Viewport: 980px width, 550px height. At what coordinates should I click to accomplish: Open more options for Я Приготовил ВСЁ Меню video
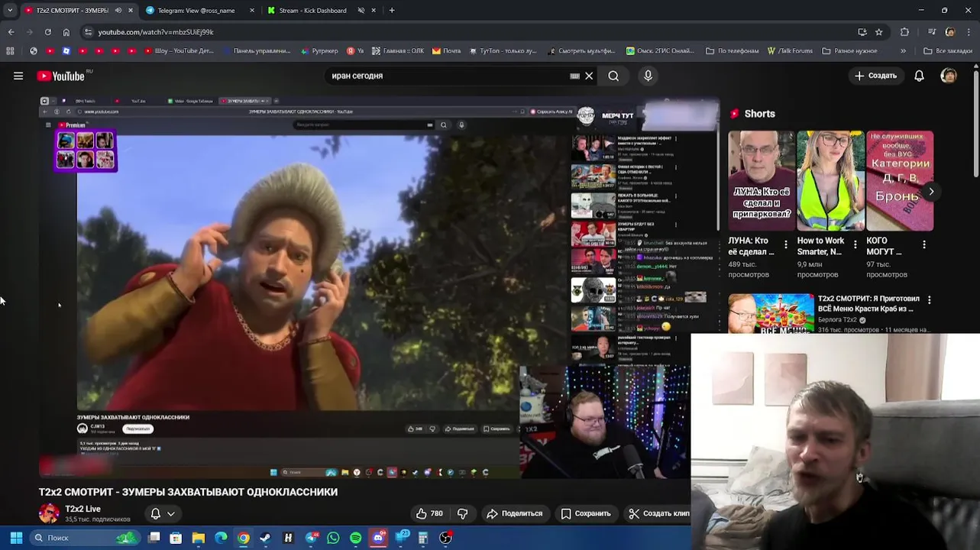click(929, 300)
